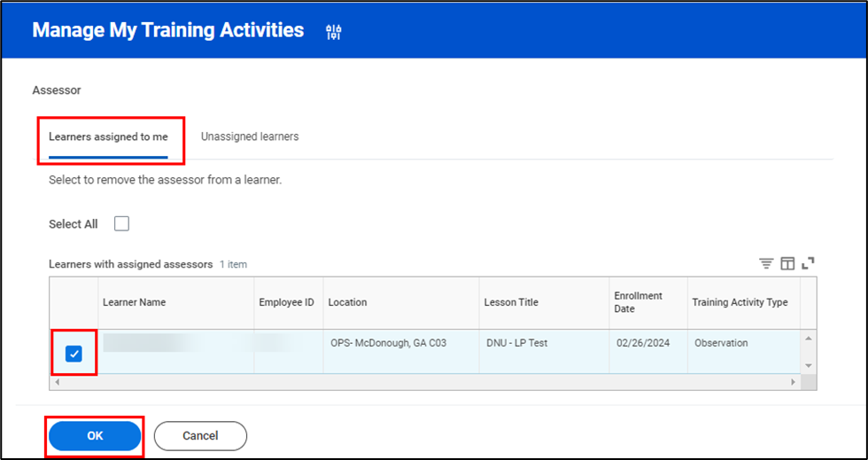Tick the Select All checkbox
Viewport: 868px width, 460px height.
(x=122, y=224)
